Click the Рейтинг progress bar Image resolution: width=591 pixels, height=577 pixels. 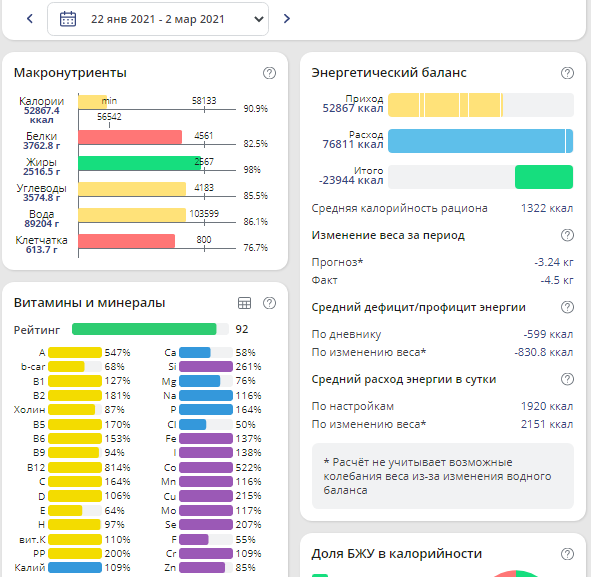[x=150, y=329]
